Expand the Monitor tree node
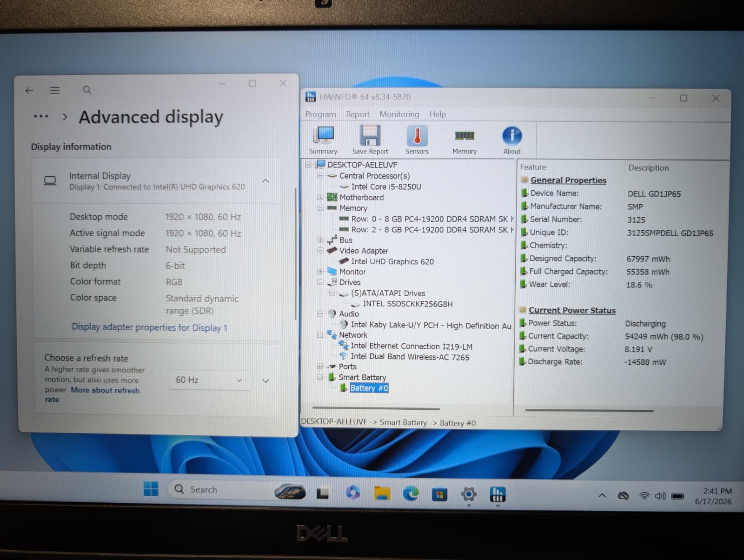The width and height of the screenshot is (744, 560). [x=320, y=272]
